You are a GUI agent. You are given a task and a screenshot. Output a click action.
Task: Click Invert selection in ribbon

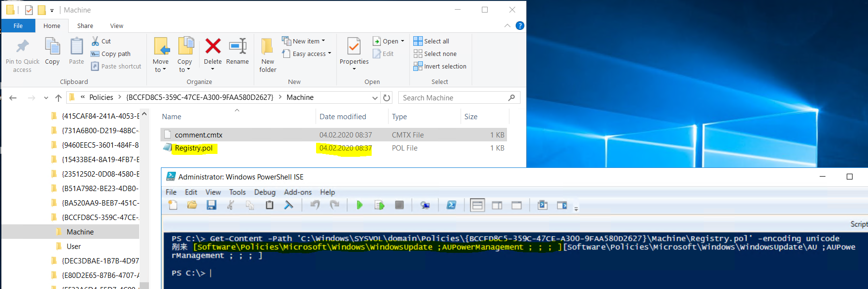[440, 66]
